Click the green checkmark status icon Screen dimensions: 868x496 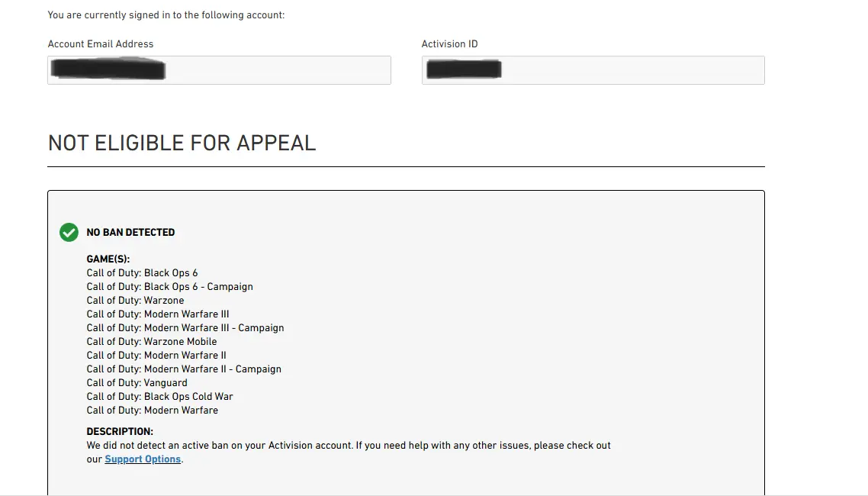click(69, 232)
